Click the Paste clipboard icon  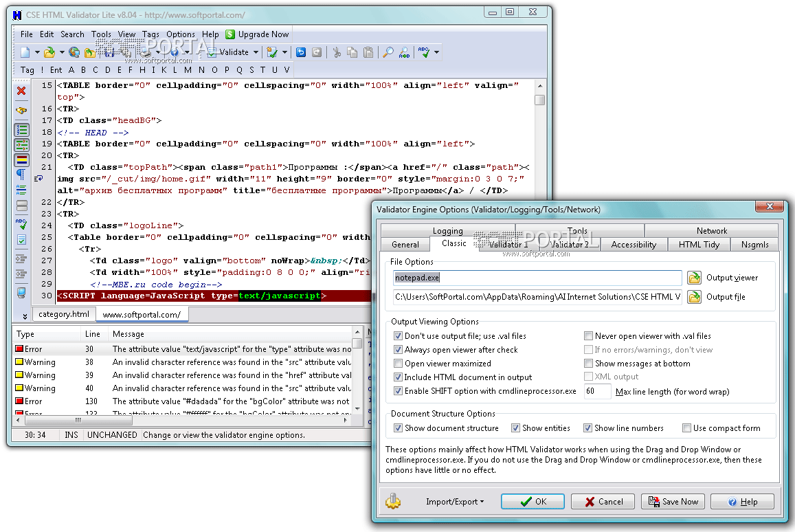tap(368, 52)
